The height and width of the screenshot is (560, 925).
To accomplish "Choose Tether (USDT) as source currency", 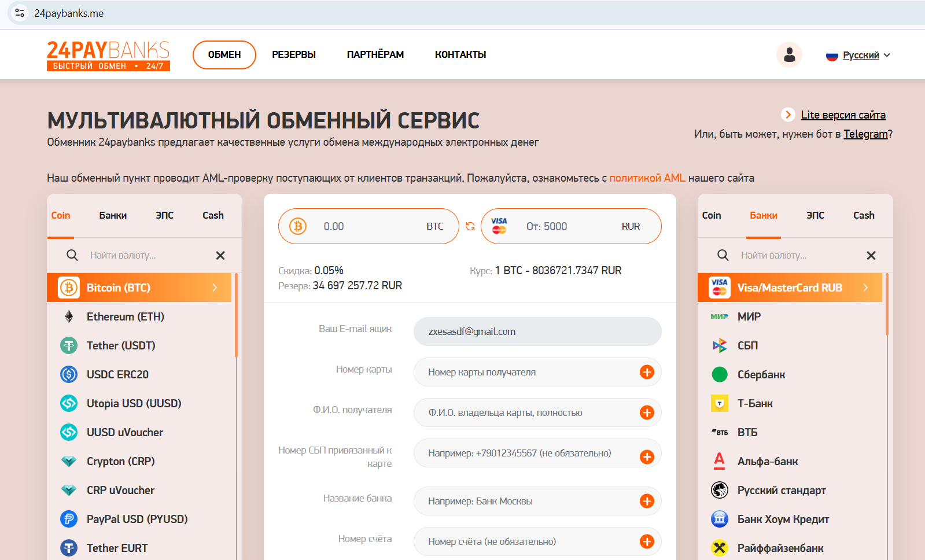I will [121, 345].
